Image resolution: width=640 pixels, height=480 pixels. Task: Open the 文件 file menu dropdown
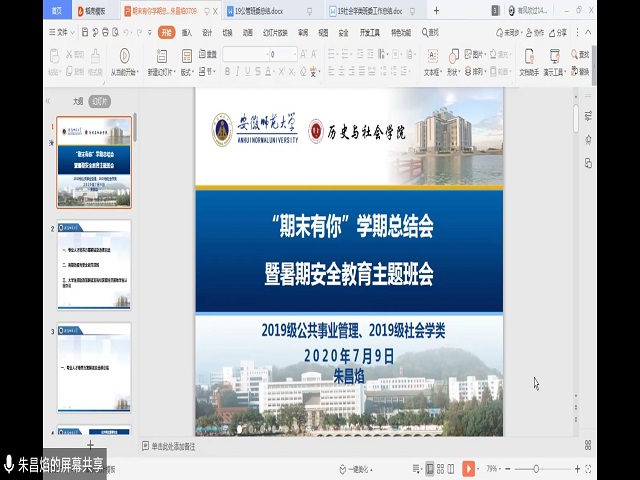[62, 32]
